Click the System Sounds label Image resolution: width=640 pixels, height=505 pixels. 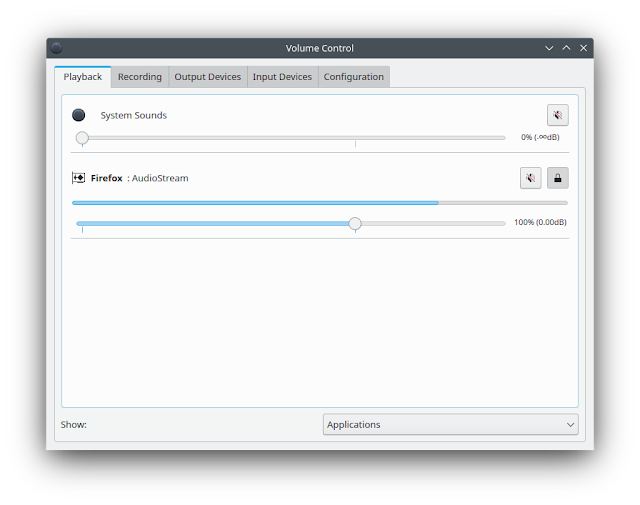click(134, 116)
